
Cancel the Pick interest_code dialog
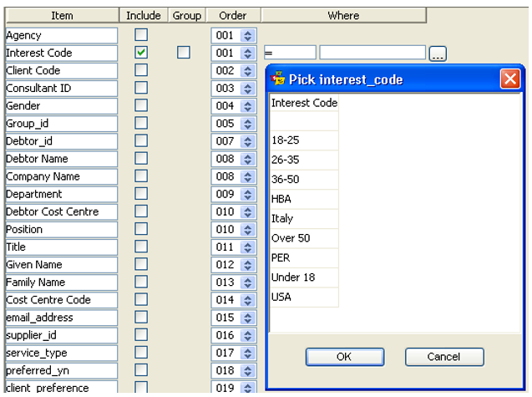tap(444, 357)
